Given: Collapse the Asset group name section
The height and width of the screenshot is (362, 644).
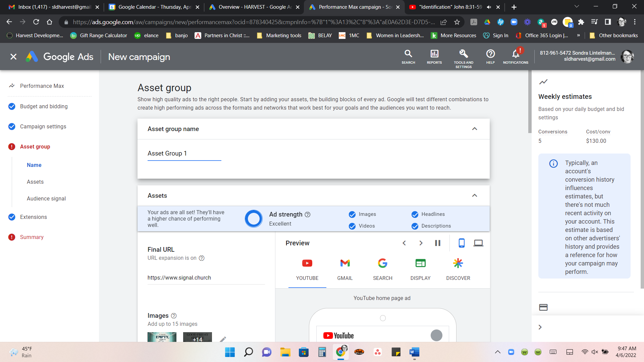Looking at the screenshot, I should [x=475, y=129].
